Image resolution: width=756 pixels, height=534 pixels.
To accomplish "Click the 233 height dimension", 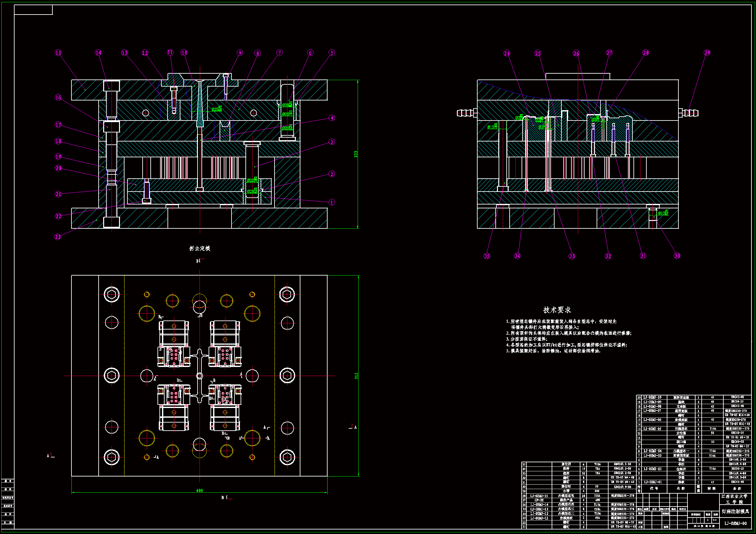I will (356, 154).
